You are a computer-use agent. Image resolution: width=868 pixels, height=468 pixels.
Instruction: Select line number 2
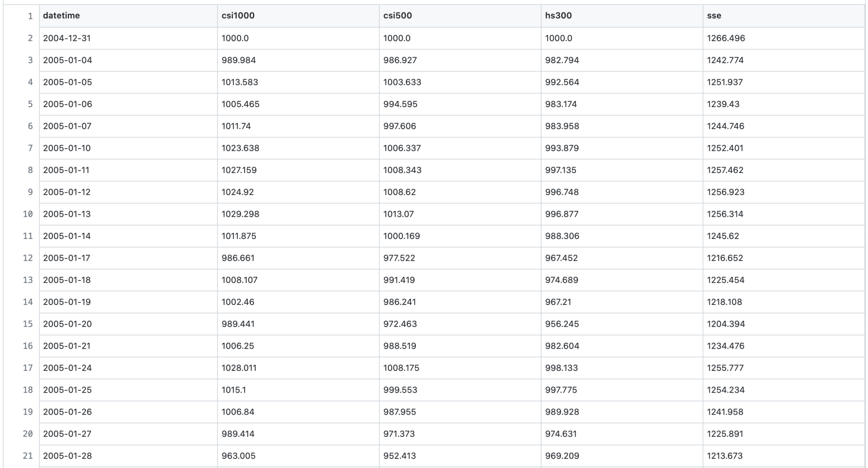30,38
